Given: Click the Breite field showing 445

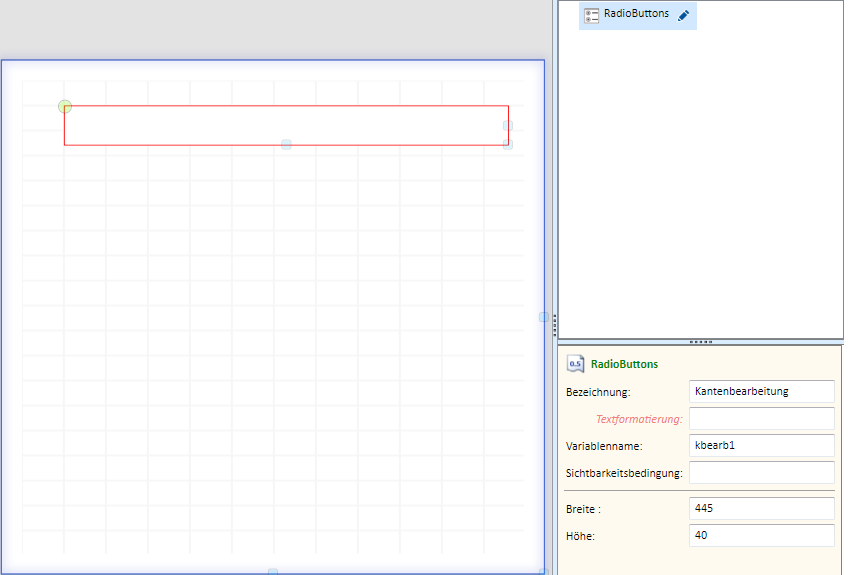Looking at the screenshot, I should [x=761, y=508].
